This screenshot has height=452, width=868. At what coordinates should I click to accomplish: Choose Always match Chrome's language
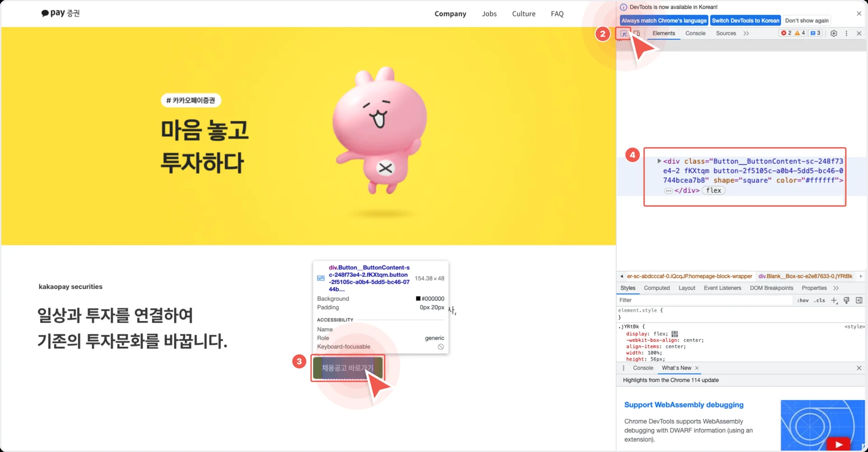pos(664,20)
